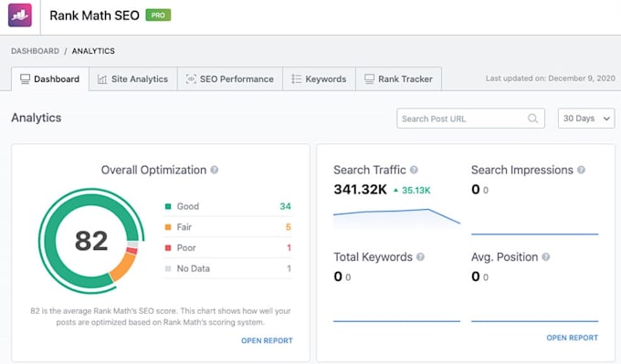
Task: Click the Search Traffic help icon
Action: tap(414, 170)
